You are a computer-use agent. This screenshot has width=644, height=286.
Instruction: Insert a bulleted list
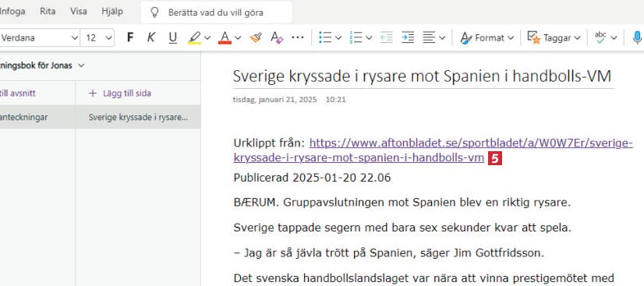[x=325, y=37]
